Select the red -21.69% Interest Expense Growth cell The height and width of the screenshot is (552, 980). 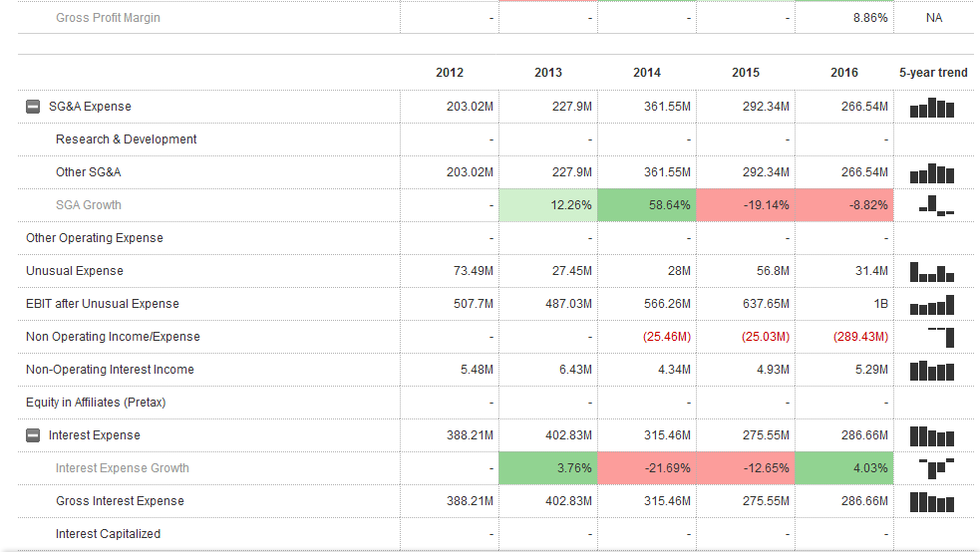coord(646,468)
